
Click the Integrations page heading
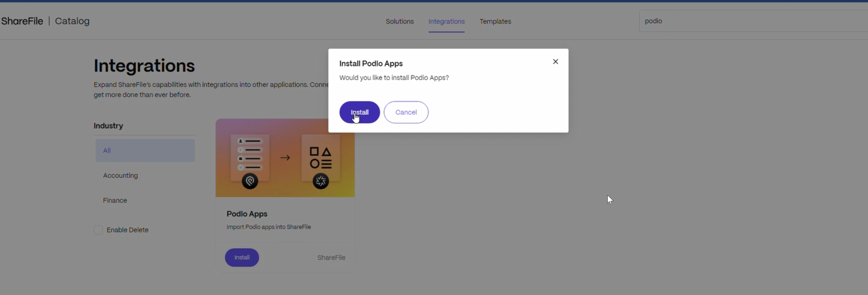[144, 66]
